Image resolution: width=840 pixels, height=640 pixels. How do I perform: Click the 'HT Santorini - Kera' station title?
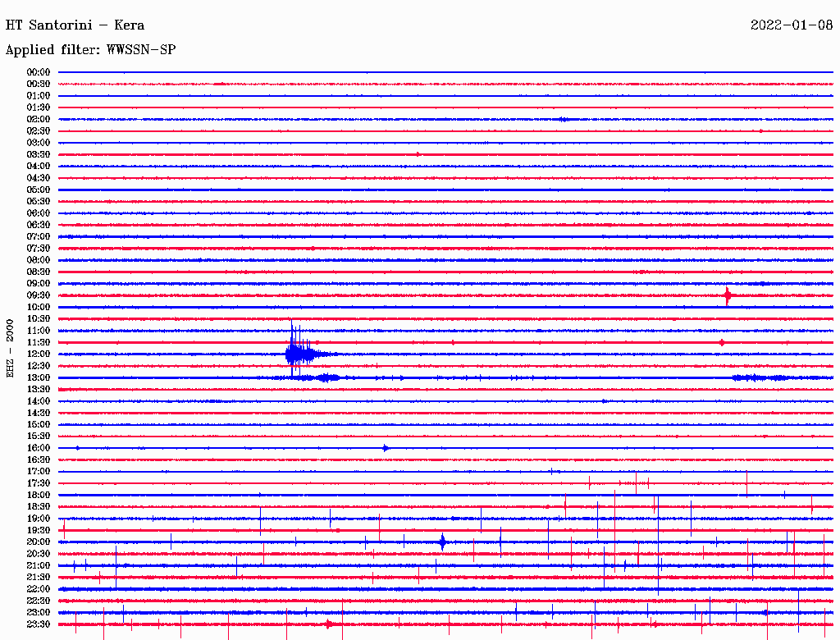pos(75,25)
